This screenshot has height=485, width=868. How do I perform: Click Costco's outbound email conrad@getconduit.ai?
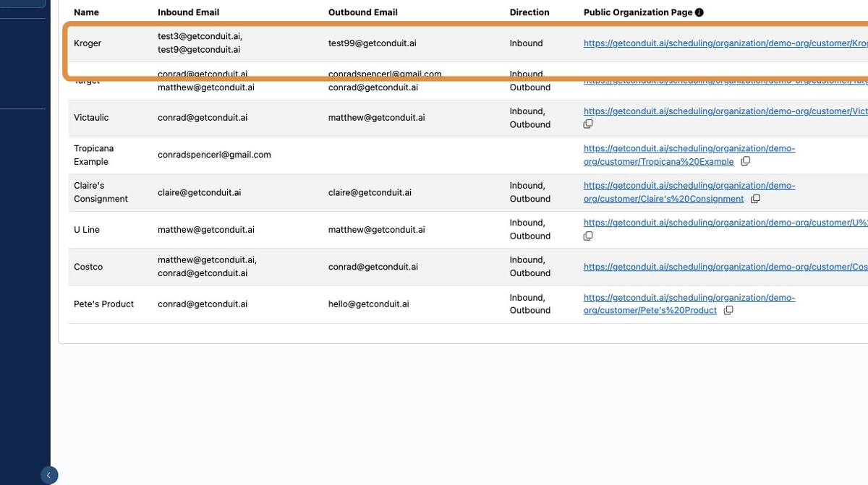tap(373, 267)
